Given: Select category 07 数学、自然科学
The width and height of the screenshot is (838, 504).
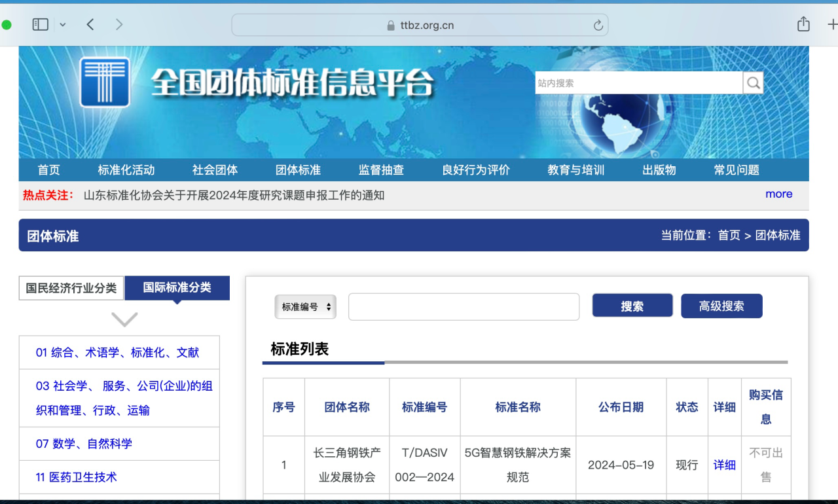Looking at the screenshot, I should (x=84, y=444).
